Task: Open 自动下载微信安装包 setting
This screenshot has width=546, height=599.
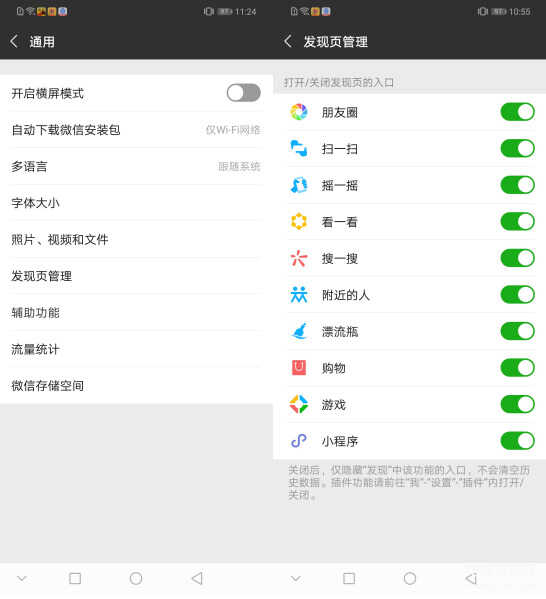Action: tap(136, 130)
